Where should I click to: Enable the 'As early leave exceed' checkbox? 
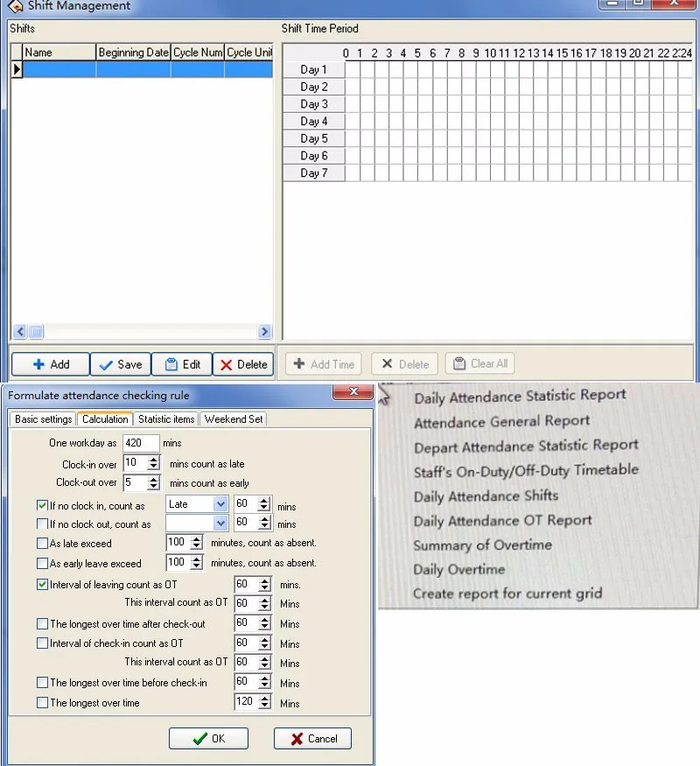click(43, 563)
